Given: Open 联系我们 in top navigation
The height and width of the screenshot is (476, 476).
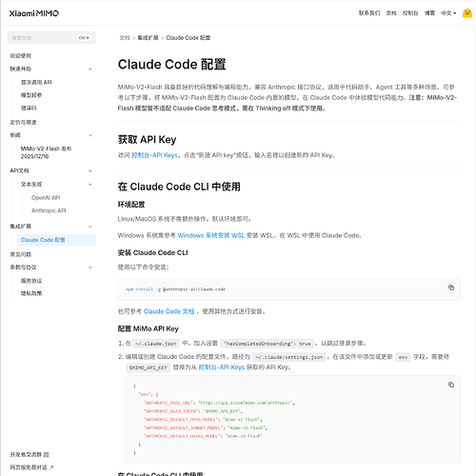Looking at the screenshot, I should tap(369, 13).
